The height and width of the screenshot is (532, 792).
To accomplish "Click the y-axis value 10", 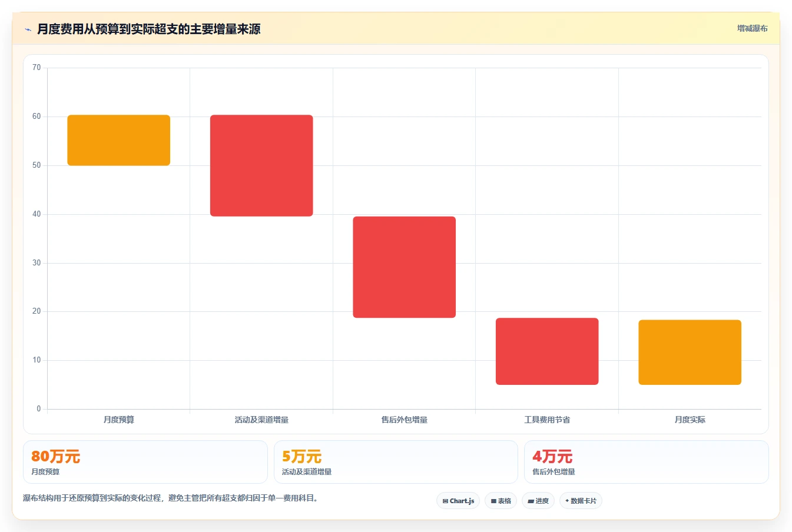I will (x=37, y=360).
